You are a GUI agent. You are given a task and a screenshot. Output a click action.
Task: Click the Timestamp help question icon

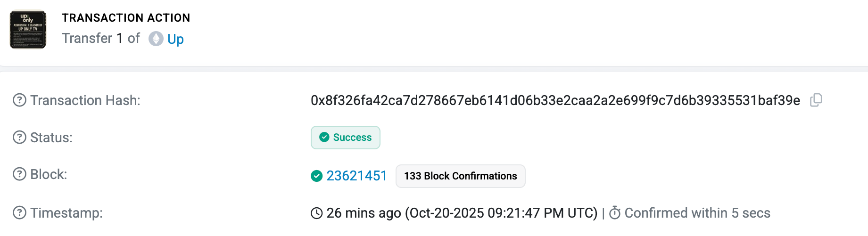tap(19, 213)
